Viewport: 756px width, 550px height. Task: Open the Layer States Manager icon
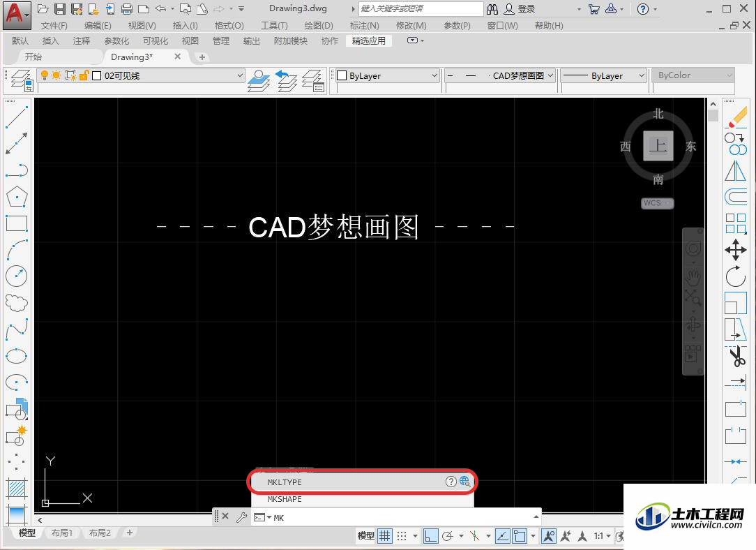tap(313, 80)
